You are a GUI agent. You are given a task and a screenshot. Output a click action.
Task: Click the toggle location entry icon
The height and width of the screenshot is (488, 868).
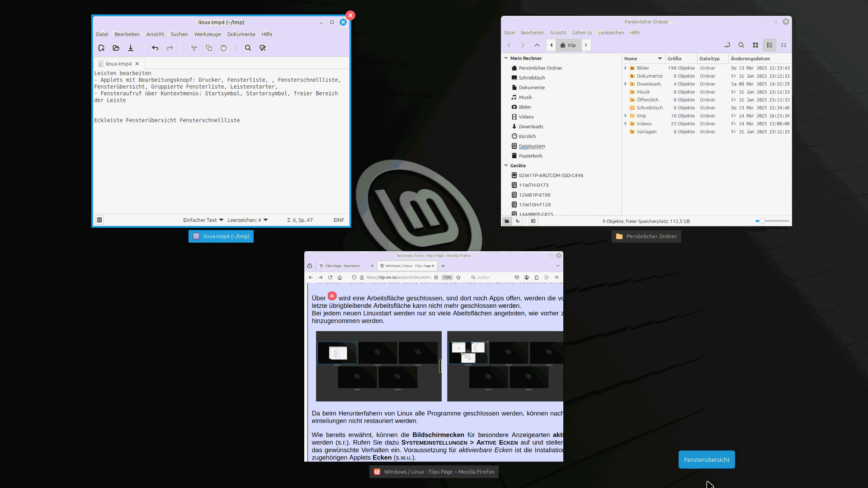[x=727, y=45]
